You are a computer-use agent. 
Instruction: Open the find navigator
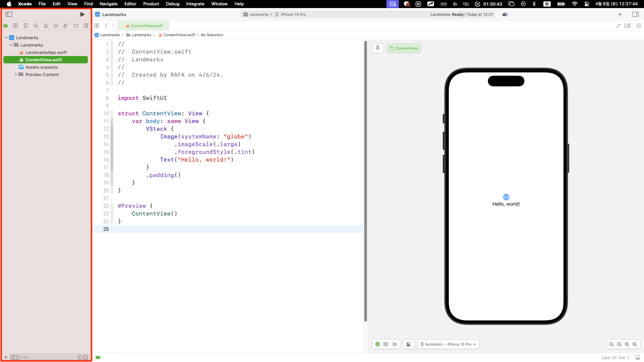tap(36, 26)
